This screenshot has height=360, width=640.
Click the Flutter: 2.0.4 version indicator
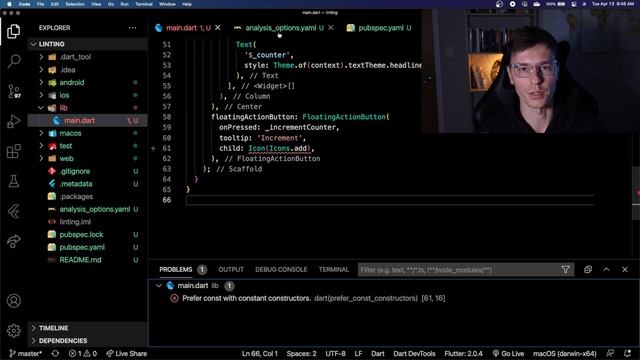463,353
